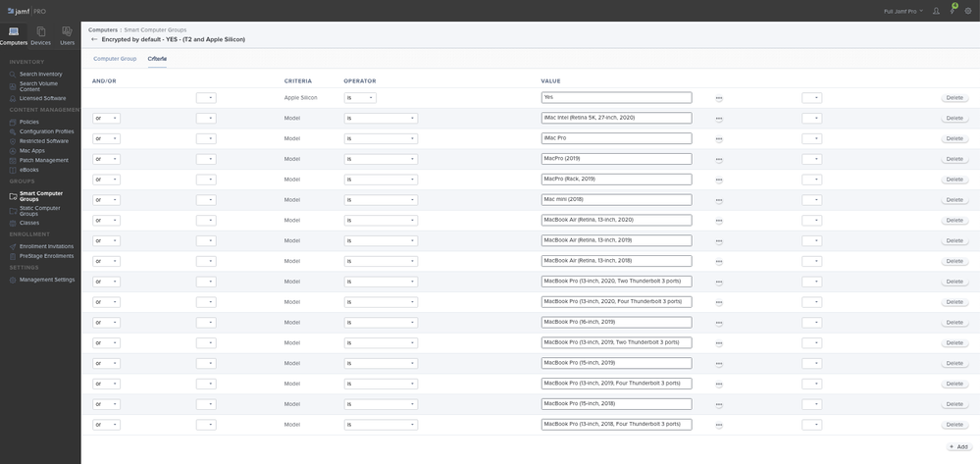Image resolution: width=980 pixels, height=464 pixels.
Task: Browse values ellipsis for MacPro (2019) row
Action: pyautogui.click(x=719, y=160)
